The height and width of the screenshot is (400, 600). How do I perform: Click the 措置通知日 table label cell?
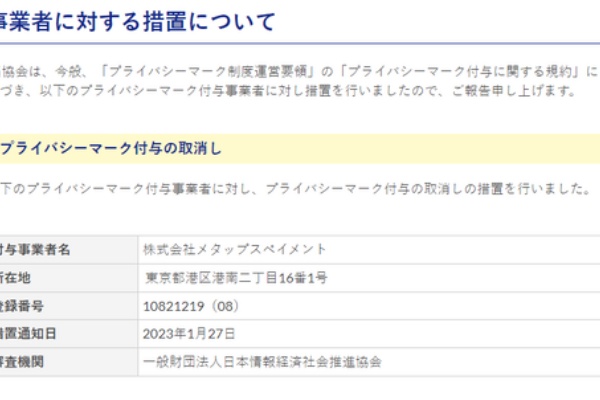[x=29, y=333]
